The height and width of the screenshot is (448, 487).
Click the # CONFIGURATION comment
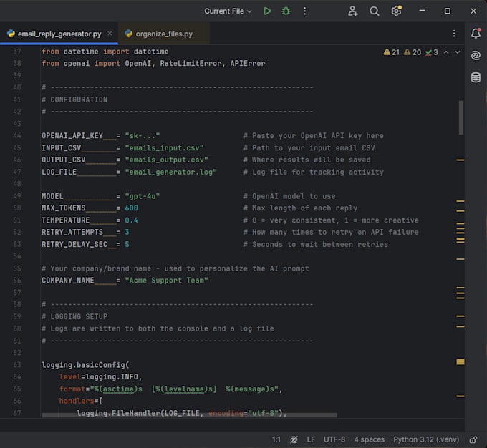(74, 99)
